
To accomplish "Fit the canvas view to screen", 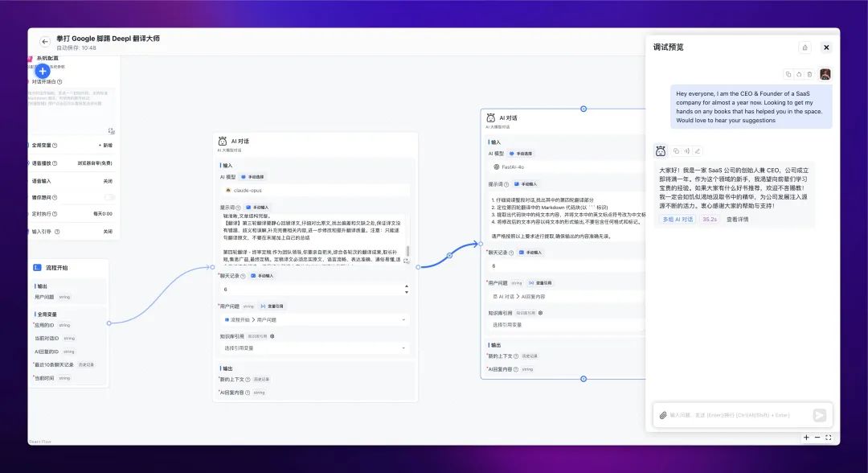I will click(828, 438).
